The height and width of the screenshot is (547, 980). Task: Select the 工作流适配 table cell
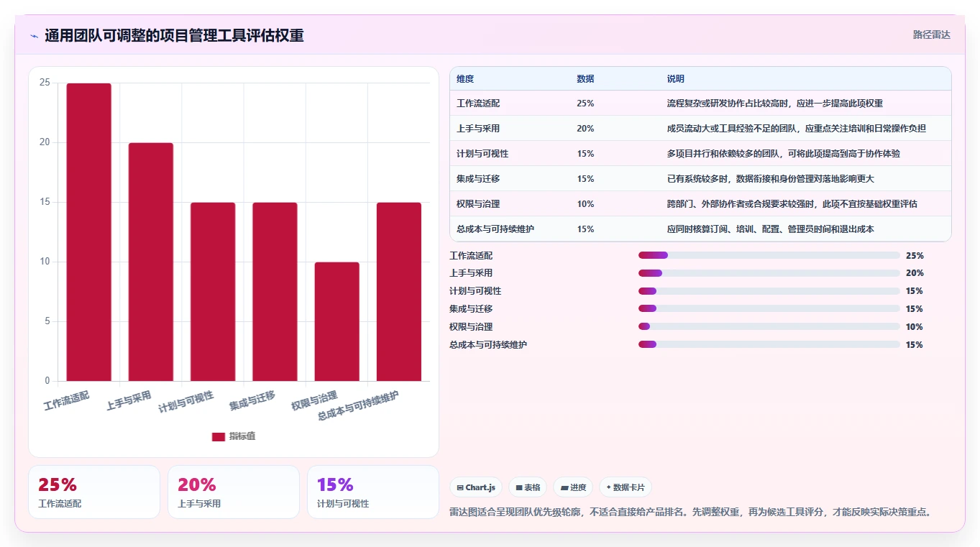pos(510,104)
